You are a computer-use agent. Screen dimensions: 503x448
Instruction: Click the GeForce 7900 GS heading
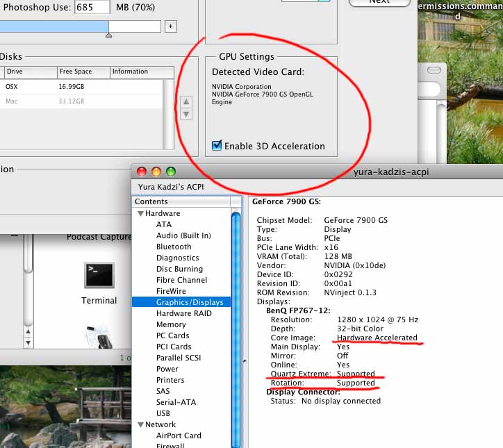click(286, 201)
